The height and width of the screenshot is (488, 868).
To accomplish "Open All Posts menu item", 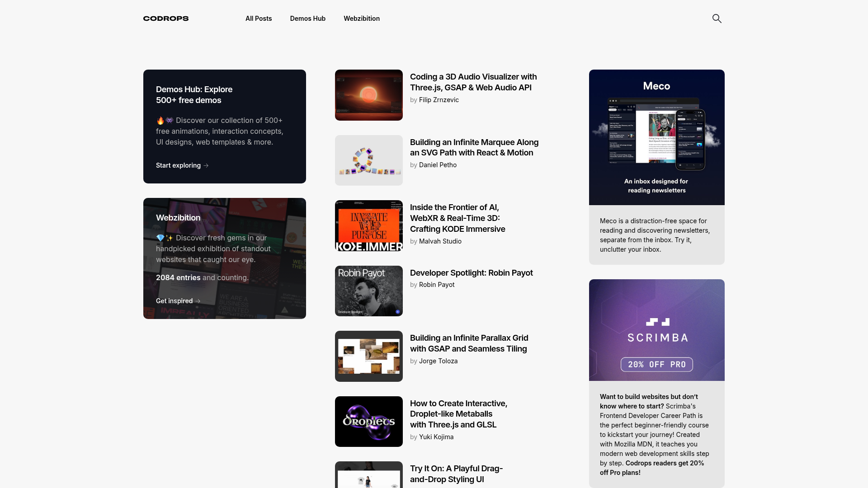I will click(x=259, y=19).
